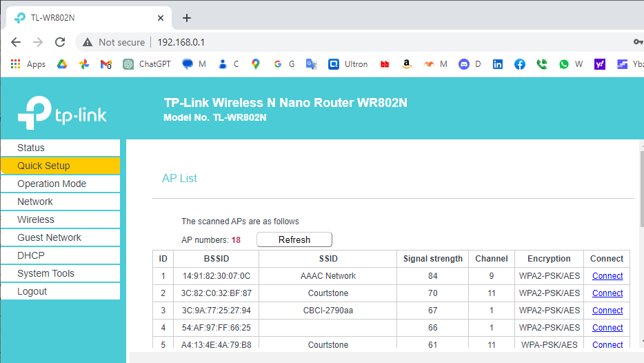Click the Encryption column header
Image resolution: width=644 pixels, height=363 pixels.
tap(549, 259)
